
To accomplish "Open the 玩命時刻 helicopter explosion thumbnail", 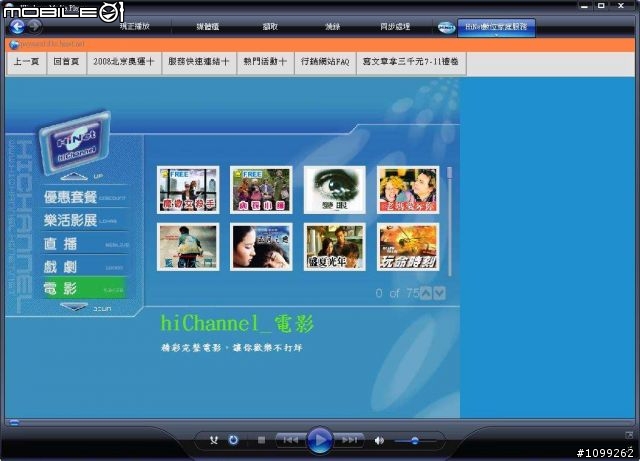I will (408, 247).
